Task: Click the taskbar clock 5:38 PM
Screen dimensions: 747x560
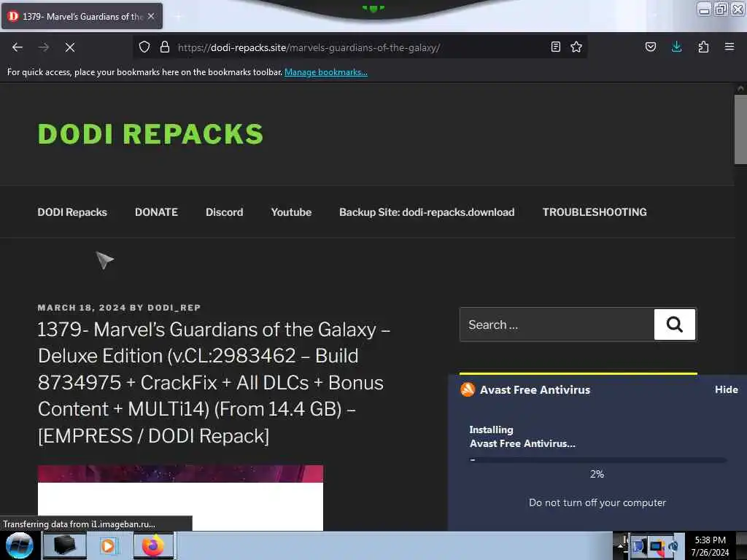Action: [x=710, y=540]
